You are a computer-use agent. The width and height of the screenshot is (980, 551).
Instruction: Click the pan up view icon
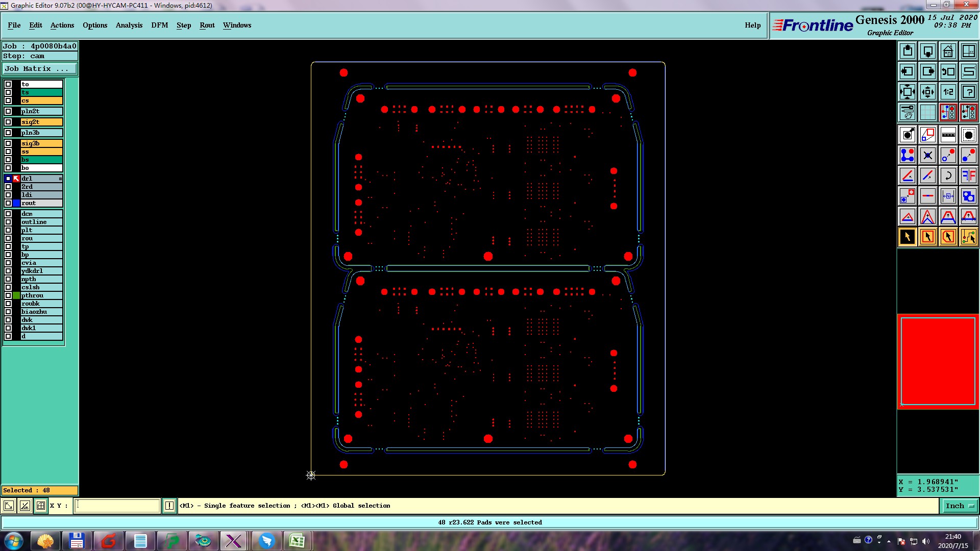pyautogui.click(x=907, y=51)
